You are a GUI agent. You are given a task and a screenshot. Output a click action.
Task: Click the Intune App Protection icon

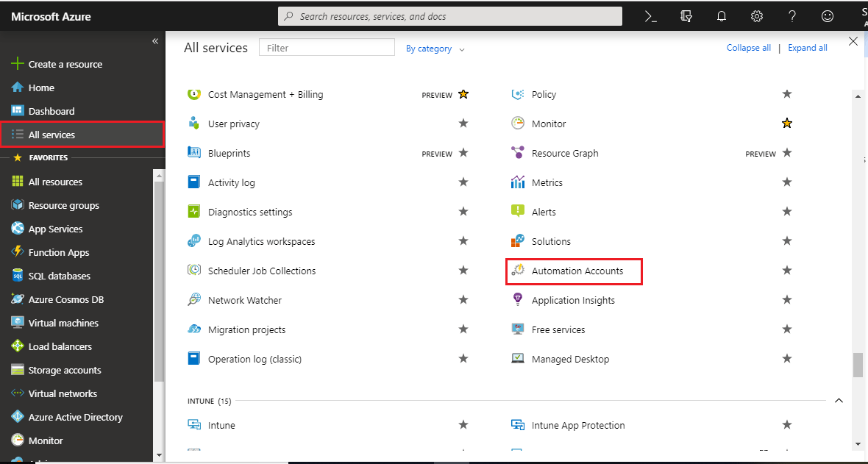pos(518,425)
